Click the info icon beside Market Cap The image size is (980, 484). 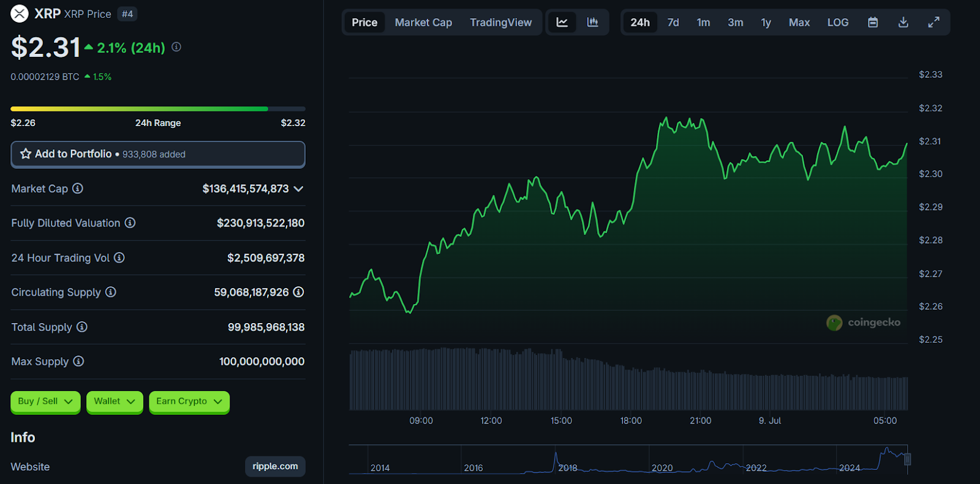(x=78, y=188)
